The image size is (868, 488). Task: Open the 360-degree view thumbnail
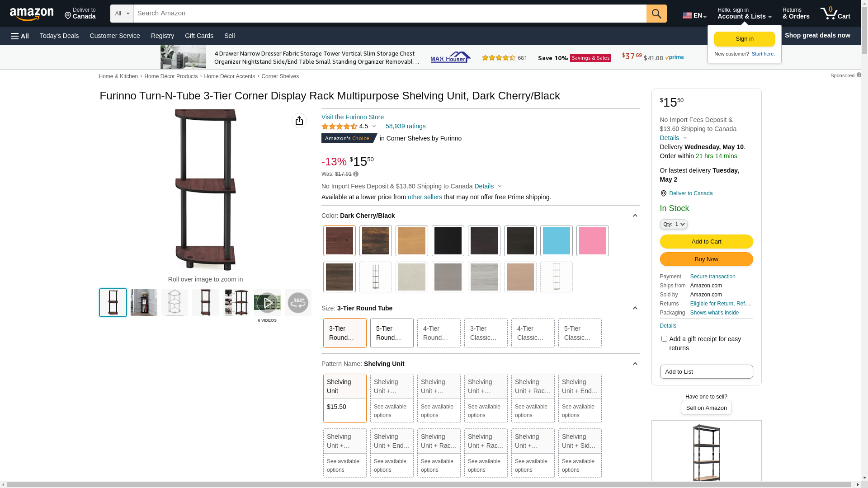coord(298,303)
